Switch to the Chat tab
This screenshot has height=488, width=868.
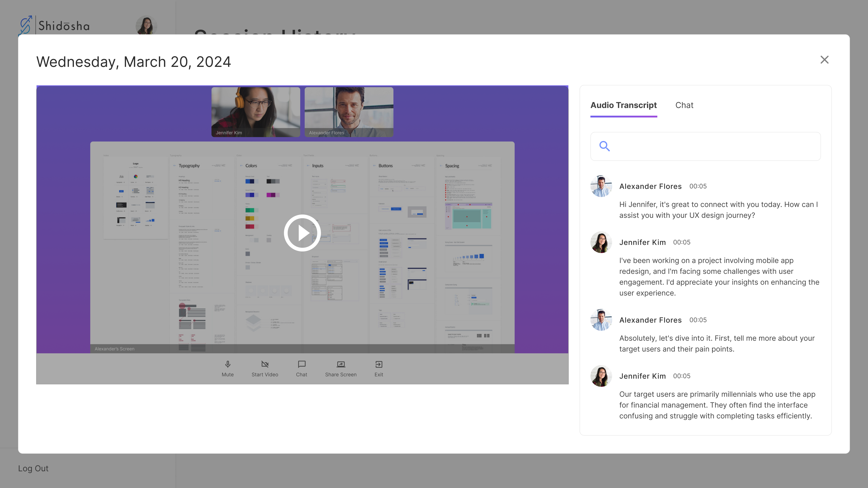pos(684,106)
